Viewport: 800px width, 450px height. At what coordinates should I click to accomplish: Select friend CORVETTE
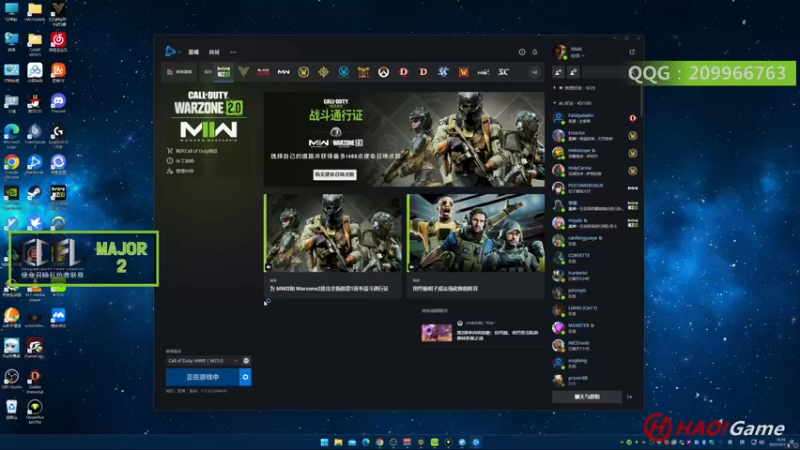(595, 258)
